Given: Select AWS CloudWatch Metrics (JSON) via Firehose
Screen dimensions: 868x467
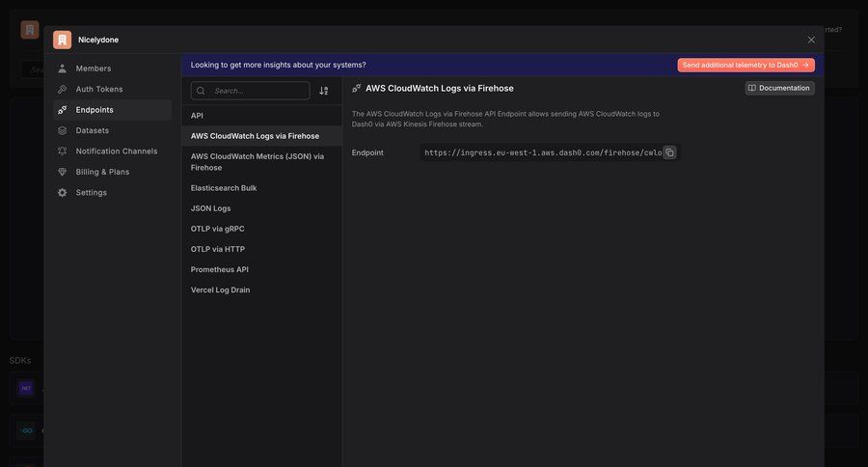Looking at the screenshot, I should coord(261,162).
